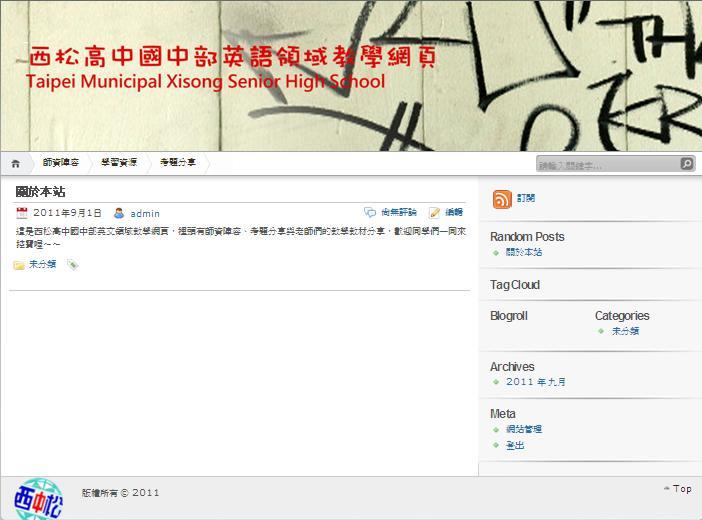Viewport: 702px width, 520px height.
Task: Select the Random Posts heading
Action: [x=527, y=236]
